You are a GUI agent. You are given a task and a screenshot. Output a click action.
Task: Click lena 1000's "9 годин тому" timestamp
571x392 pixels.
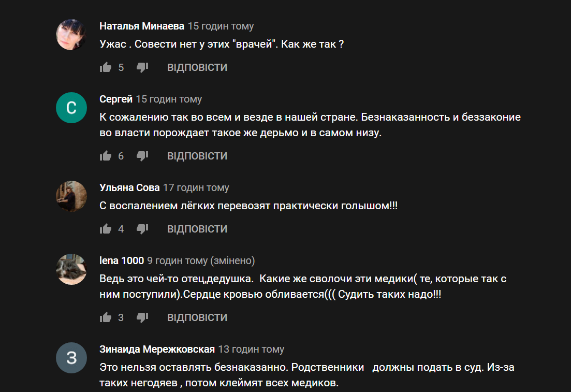(x=177, y=261)
